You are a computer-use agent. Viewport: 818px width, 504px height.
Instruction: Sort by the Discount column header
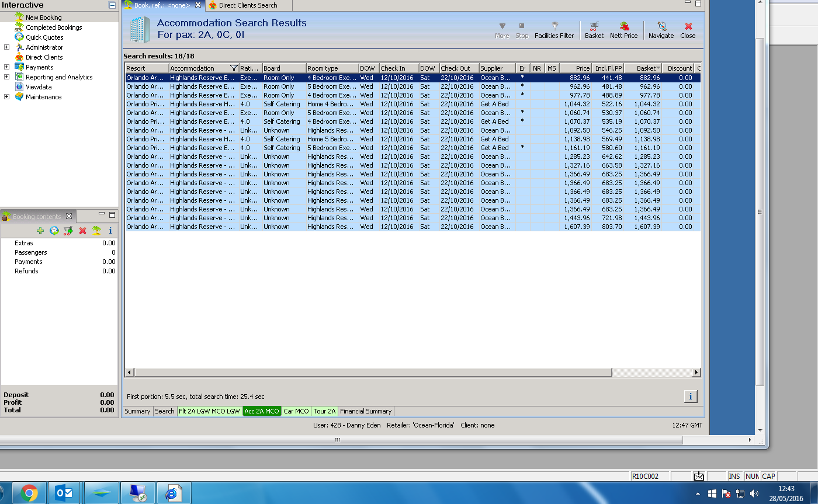click(678, 68)
